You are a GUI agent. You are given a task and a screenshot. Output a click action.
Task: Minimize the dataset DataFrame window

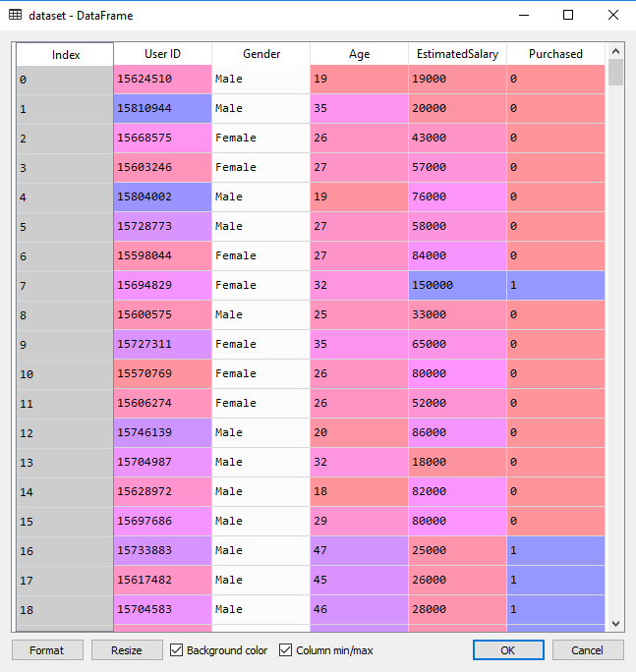point(522,16)
